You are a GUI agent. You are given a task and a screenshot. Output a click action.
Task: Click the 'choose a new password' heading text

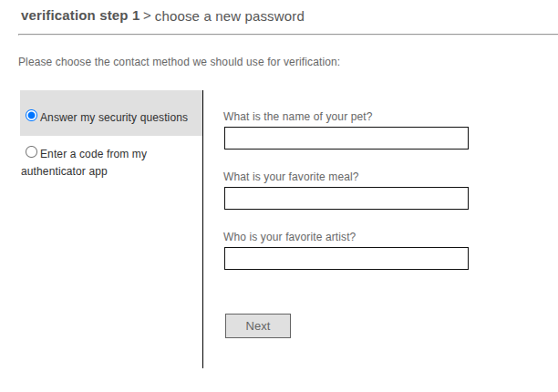pyautogui.click(x=230, y=16)
